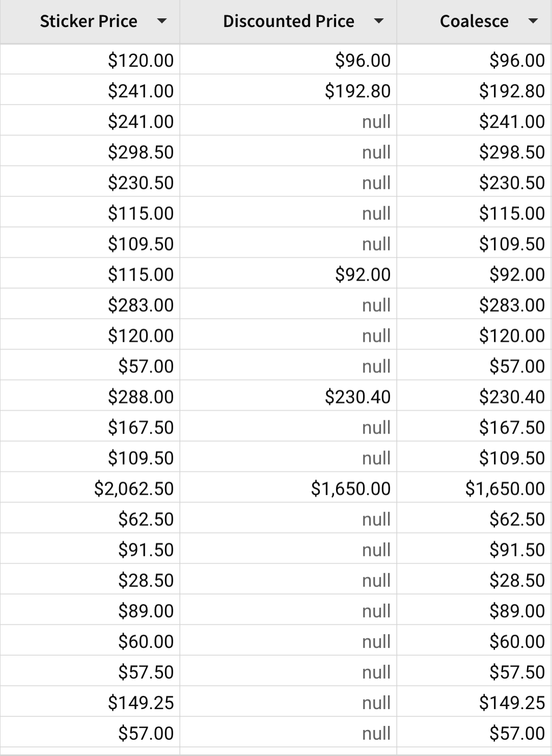Click the $192.80 cell in Coalesce column
This screenshot has height=756, width=552.
coord(512,91)
